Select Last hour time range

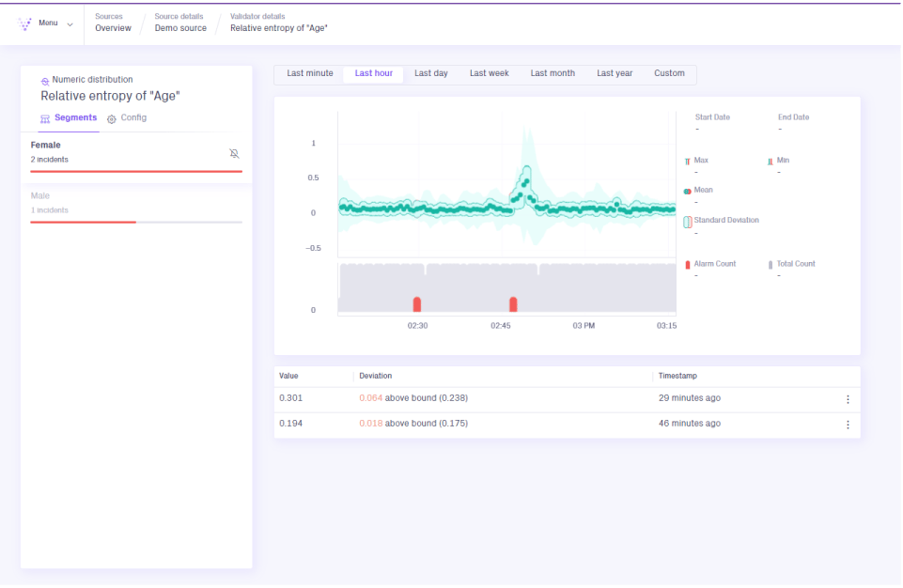tap(374, 73)
